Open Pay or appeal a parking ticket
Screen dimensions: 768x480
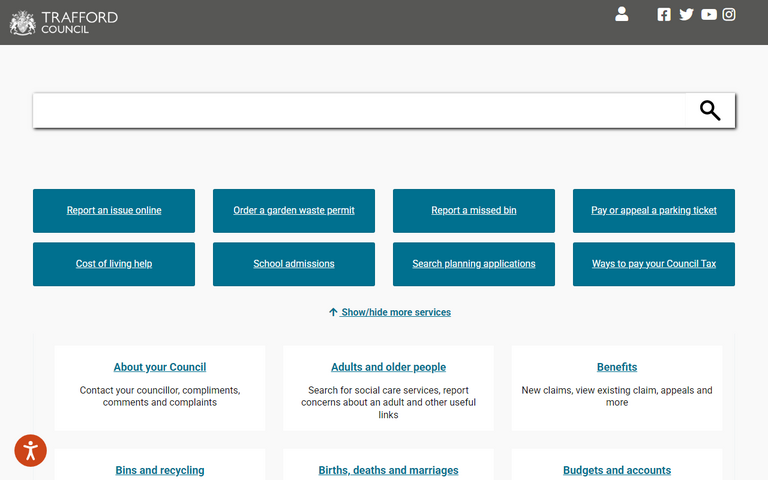(654, 211)
